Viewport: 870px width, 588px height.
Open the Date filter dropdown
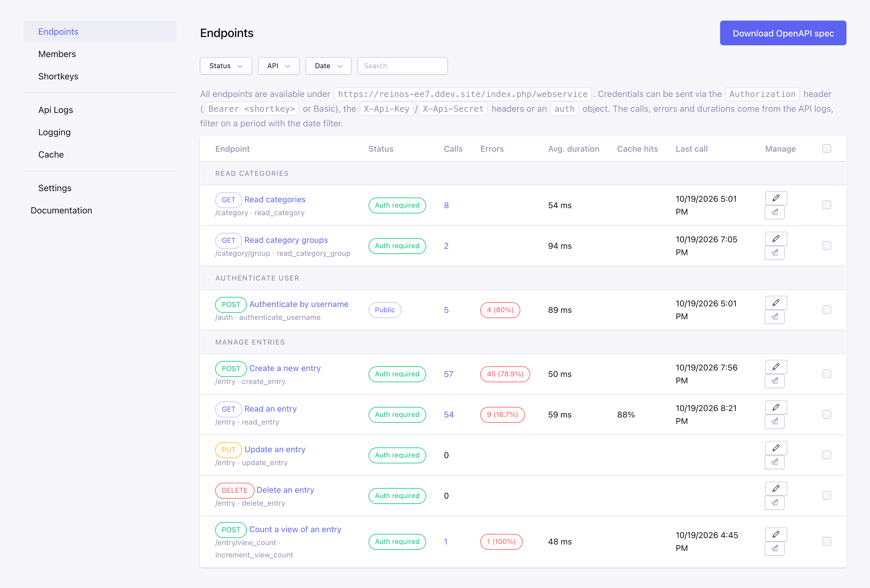click(x=328, y=66)
